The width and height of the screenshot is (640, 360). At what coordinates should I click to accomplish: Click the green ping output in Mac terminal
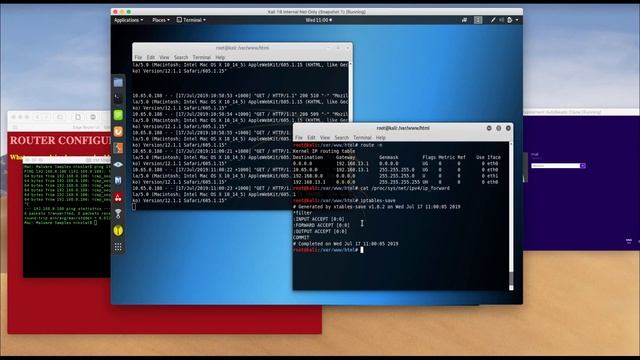(x=67, y=195)
